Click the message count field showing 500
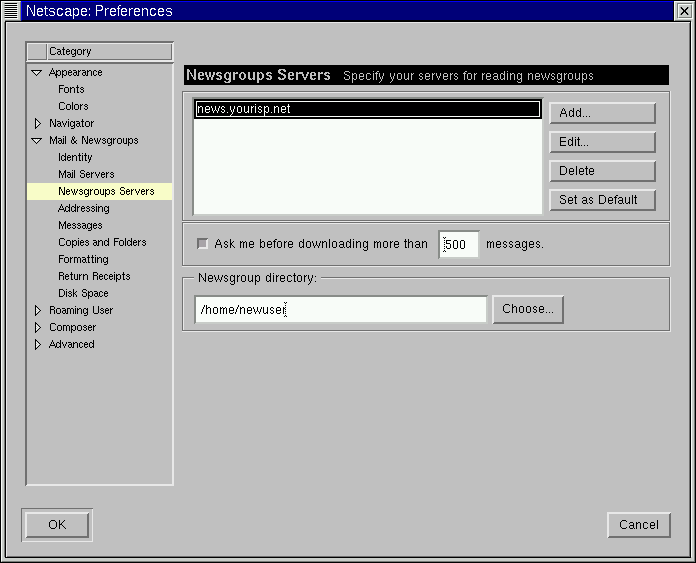696x563 pixels. [x=458, y=244]
